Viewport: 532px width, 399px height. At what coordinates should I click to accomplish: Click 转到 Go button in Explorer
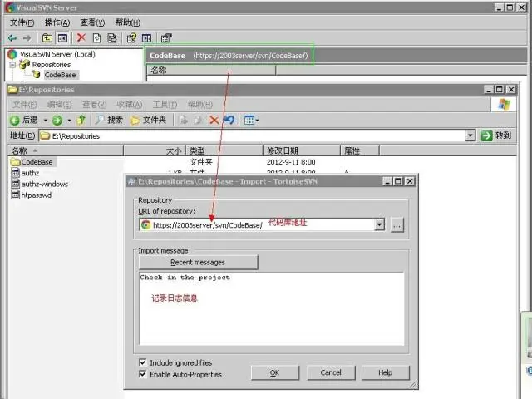pyautogui.click(x=496, y=135)
